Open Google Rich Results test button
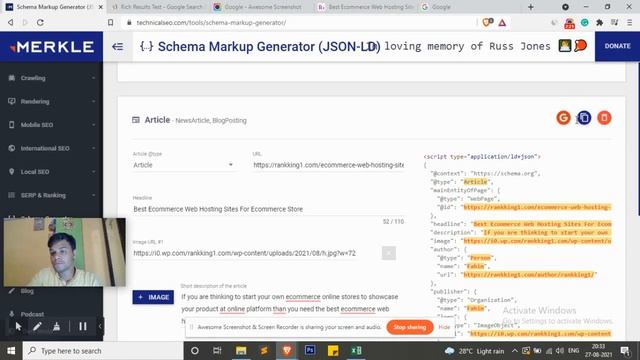Viewport: 640px width, 360px height. click(x=563, y=118)
